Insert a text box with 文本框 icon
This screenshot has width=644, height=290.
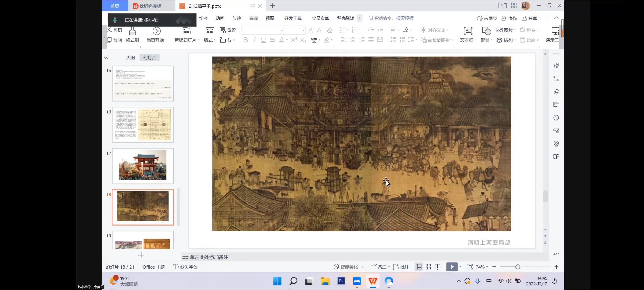click(468, 31)
